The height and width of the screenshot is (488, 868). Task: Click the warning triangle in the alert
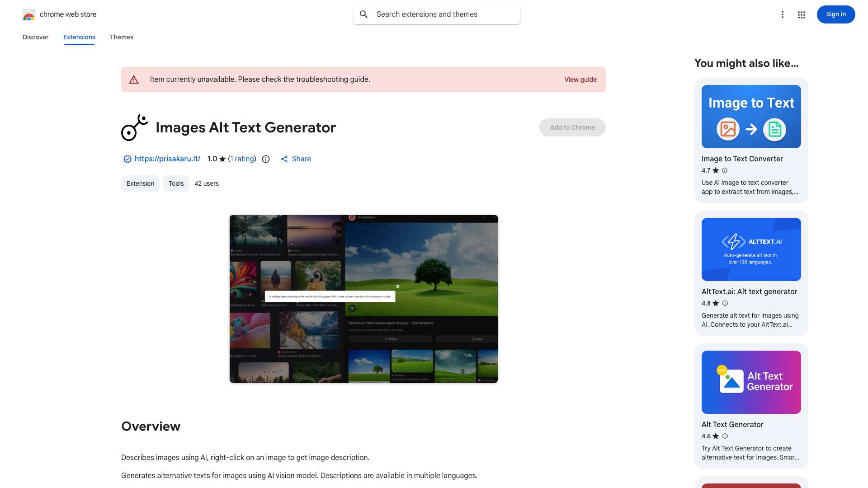click(134, 80)
